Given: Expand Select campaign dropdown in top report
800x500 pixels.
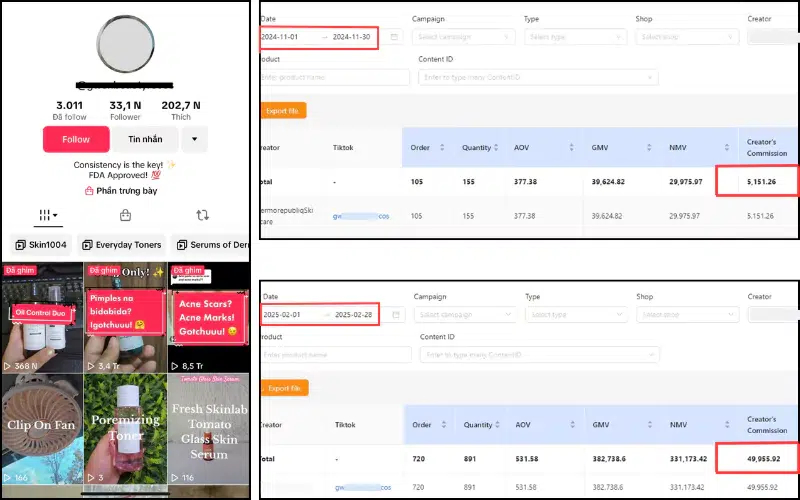Looking at the screenshot, I should click(463, 37).
